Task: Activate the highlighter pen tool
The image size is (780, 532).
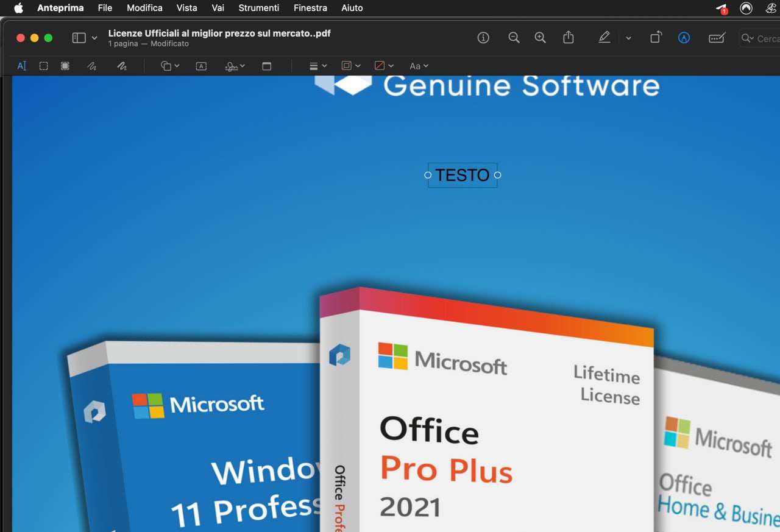Action: 604,38
